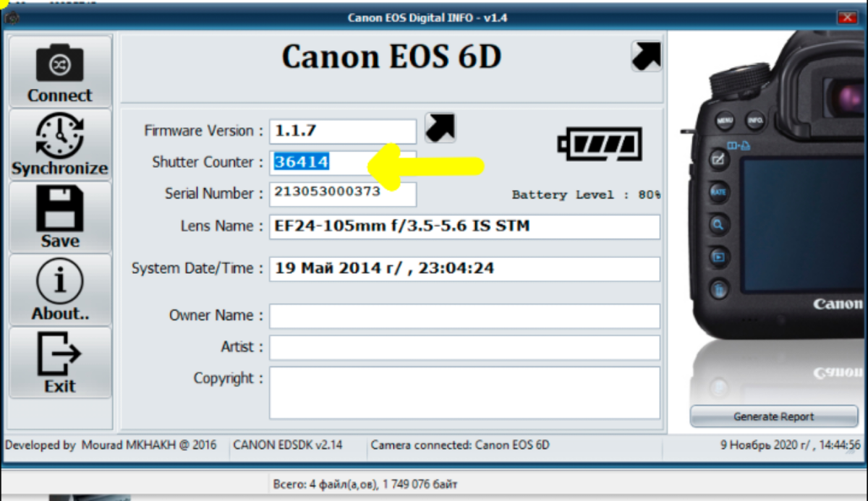
Task: Click 'Developed by Mourad MKHAKH @ 2016' status text
Action: (111, 445)
